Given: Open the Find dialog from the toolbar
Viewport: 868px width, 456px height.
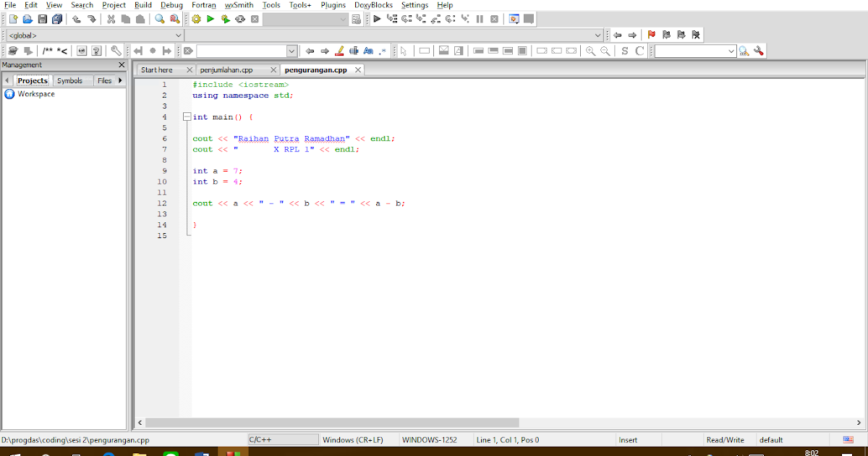Looking at the screenshot, I should [x=160, y=19].
